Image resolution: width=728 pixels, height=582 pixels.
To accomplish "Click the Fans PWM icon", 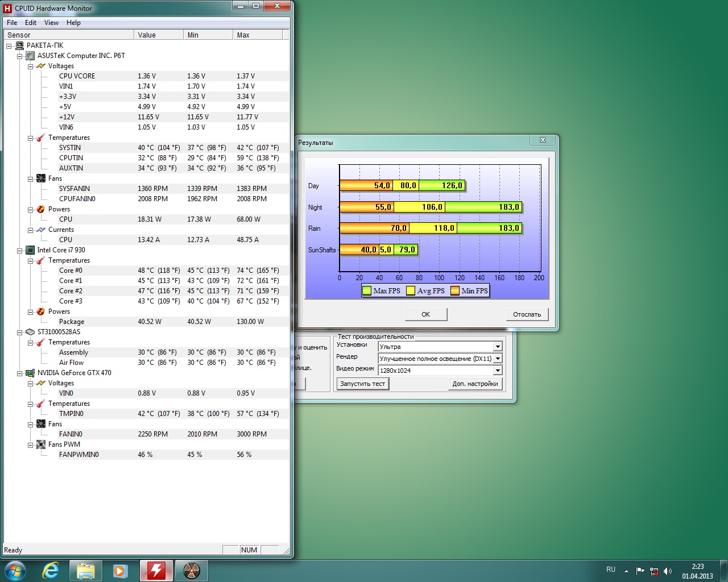I will [41, 444].
